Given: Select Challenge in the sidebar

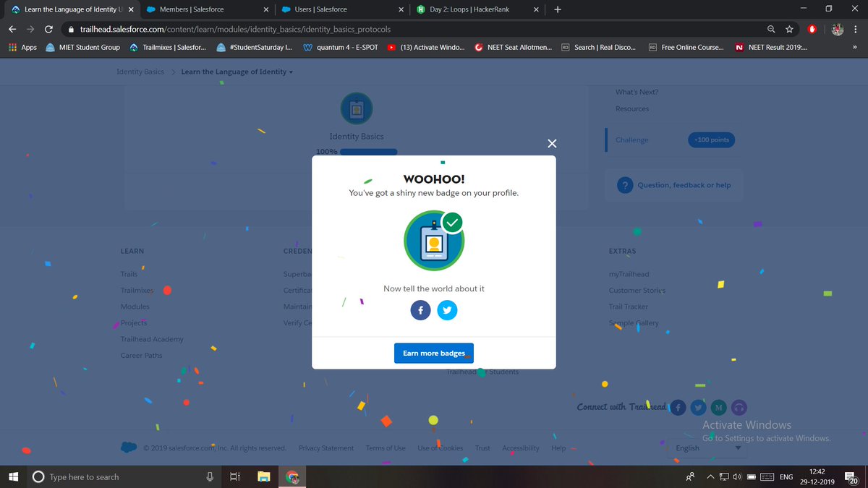Looking at the screenshot, I should (631, 140).
